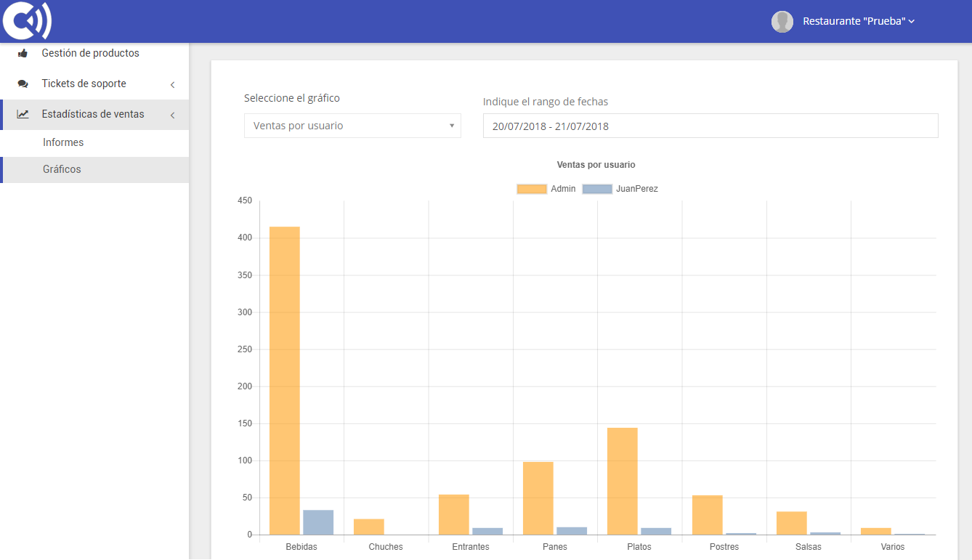This screenshot has height=560, width=972.
Task: Click the orange Admin color swatch in the legend
Action: point(532,188)
